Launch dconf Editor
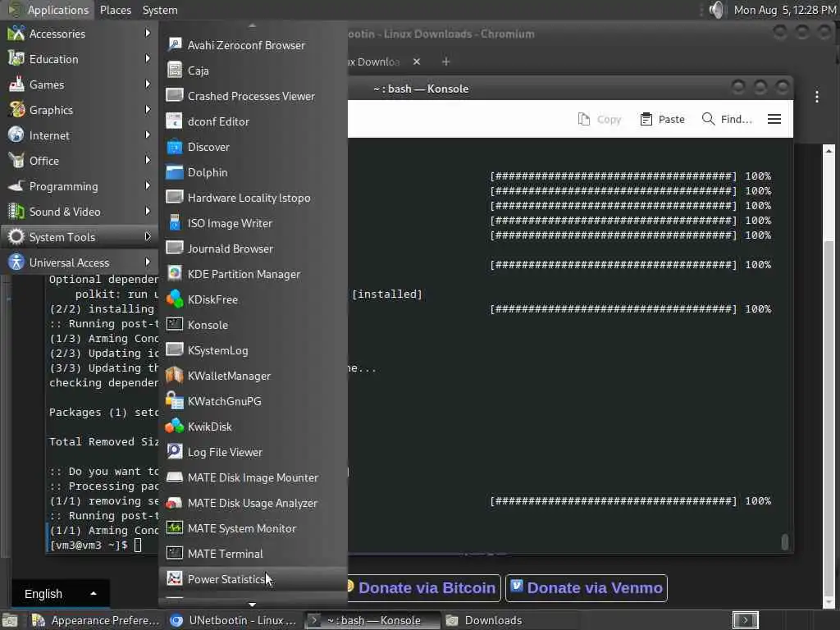The width and height of the screenshot is (840, 630). pyautogui.click(x=253, y=121)
